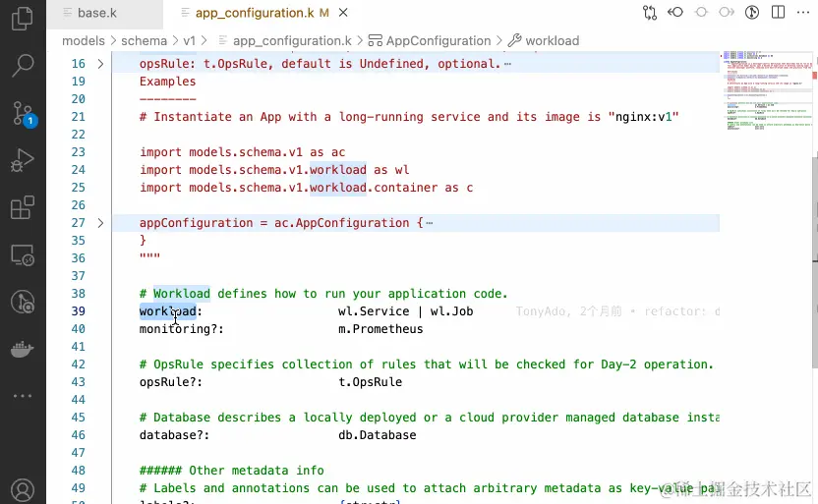Screen dimensions: 818x504
Task: Open the workload breadcrumb symbol
Action: click(552, 40)
